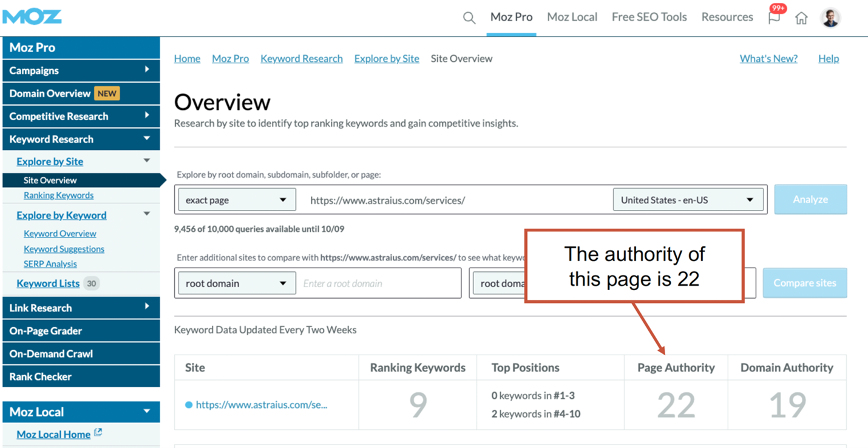
Task: Open Keyword Suggestions sidebar link
Action: pyautogui.click(x=64, y=249)
